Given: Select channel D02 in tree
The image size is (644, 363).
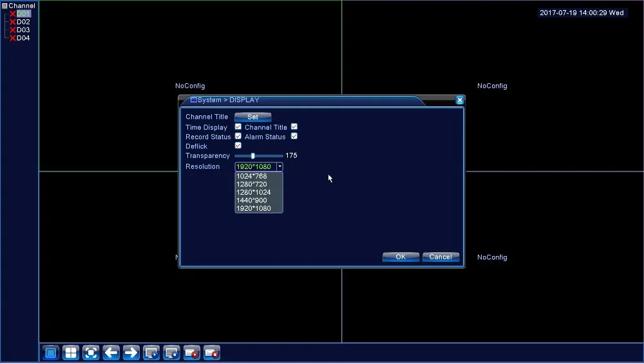Looking at the screenshot, I should (23, 22).
